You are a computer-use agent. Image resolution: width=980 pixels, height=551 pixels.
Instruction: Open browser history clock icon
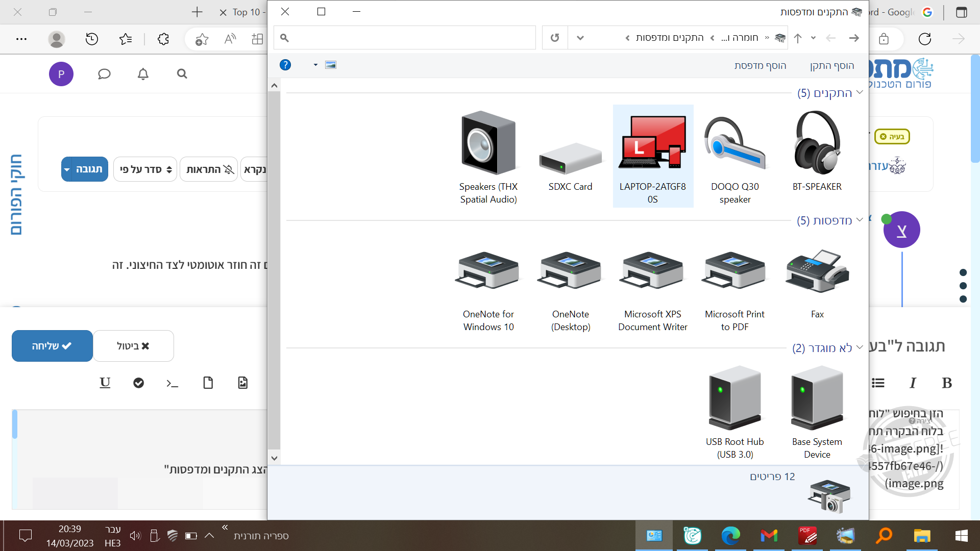point(92,39)
